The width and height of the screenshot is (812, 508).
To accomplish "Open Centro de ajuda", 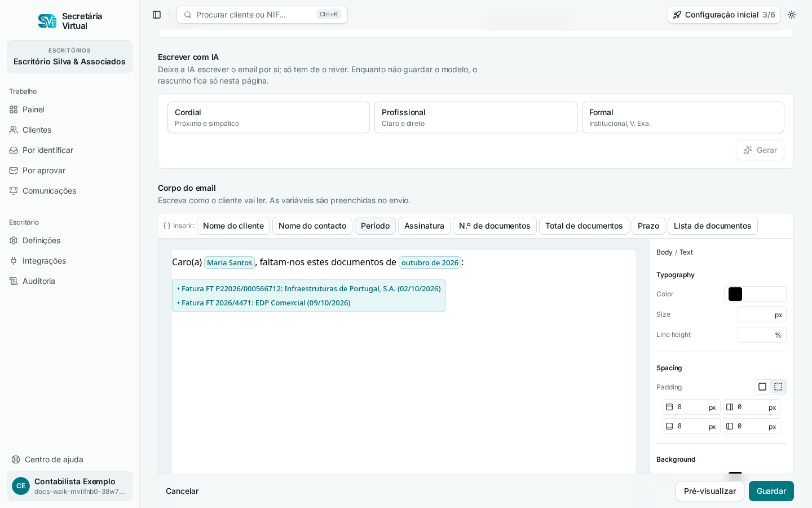I will (70, 459).
